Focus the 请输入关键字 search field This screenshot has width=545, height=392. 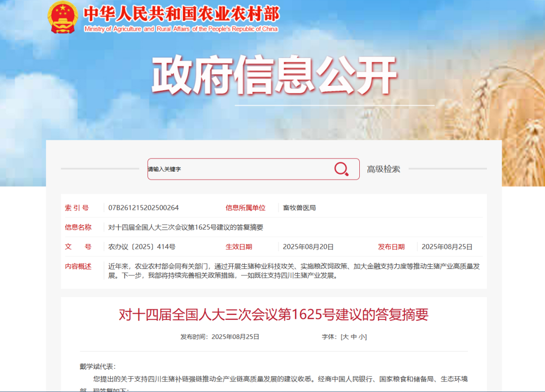pos(237,170)
